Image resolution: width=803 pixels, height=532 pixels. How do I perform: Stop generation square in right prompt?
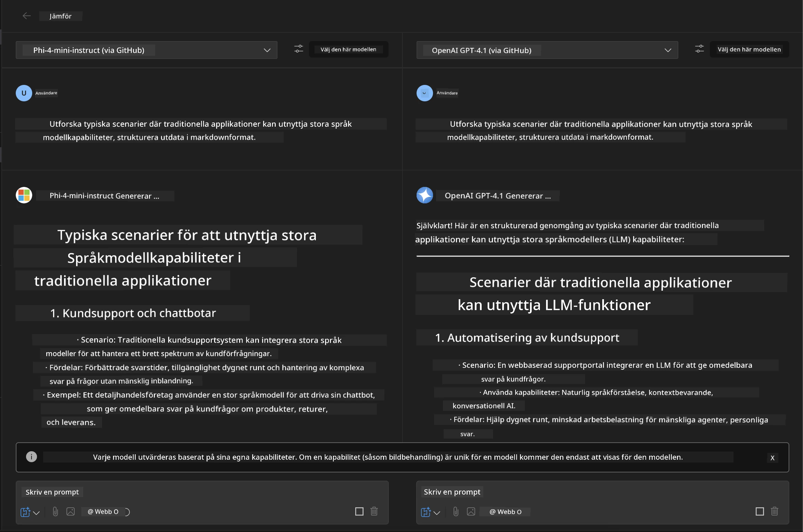760,511
